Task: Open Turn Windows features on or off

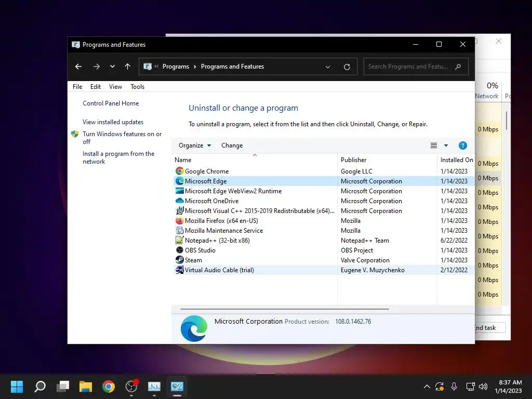Action: pos(122,138)
